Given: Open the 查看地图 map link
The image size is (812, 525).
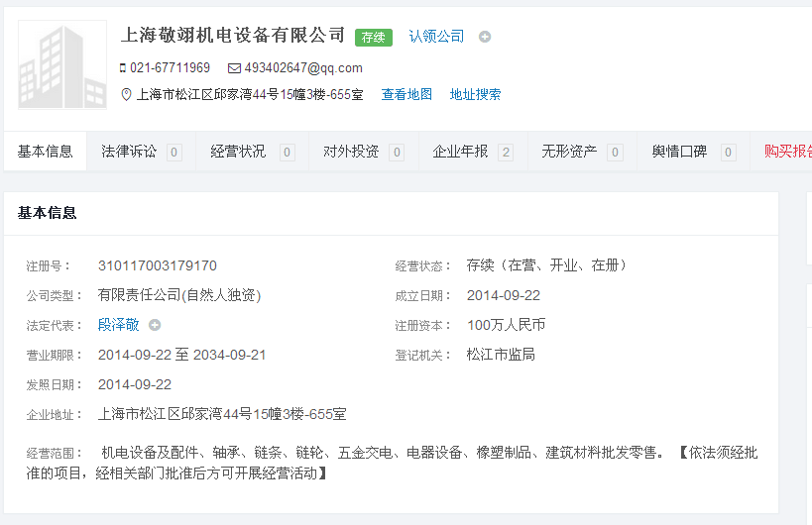Looking at the screenshot, I should point(406,95).
